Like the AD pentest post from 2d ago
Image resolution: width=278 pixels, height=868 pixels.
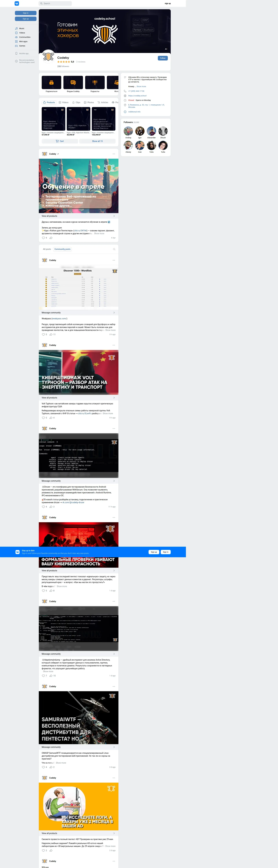coord(44,850)
